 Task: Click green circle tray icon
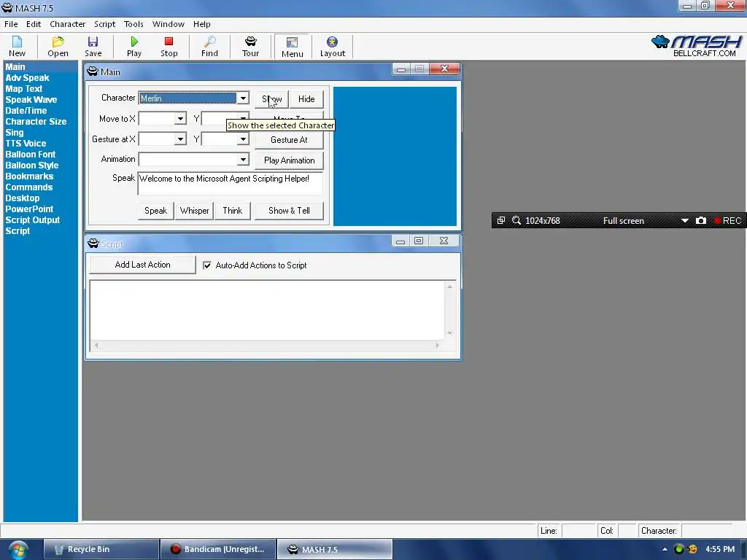tap(679, 550)
